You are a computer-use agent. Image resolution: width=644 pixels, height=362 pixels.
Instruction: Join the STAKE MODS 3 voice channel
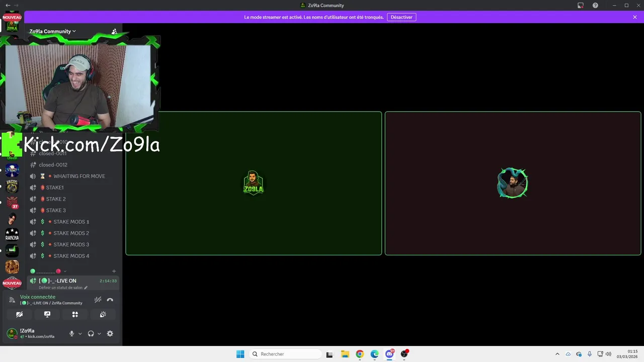click(x=73, y=244)
